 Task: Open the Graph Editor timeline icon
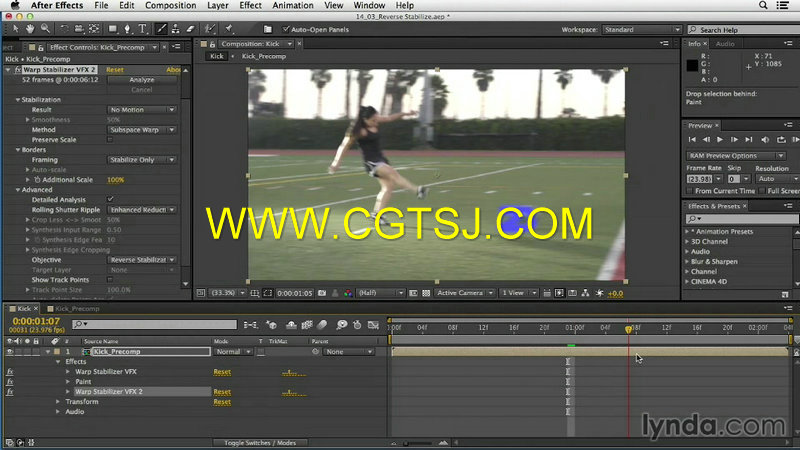pyautogui.click(x=373, y=324)
